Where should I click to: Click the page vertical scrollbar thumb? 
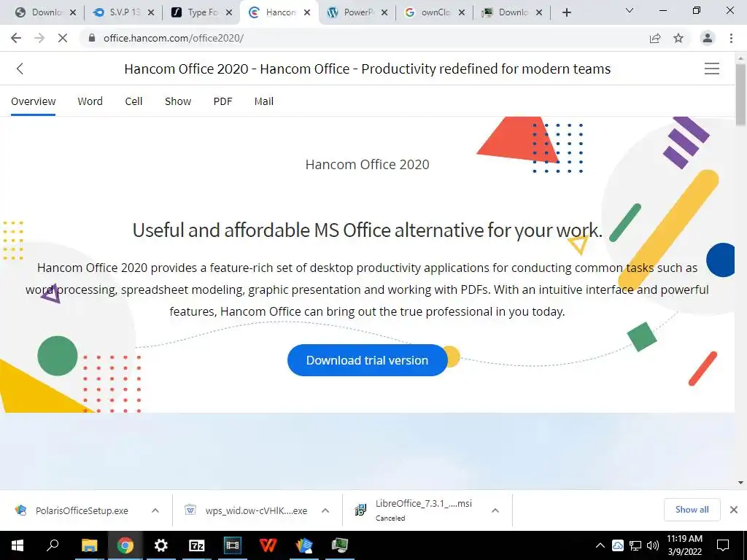[x=741, y=94]
